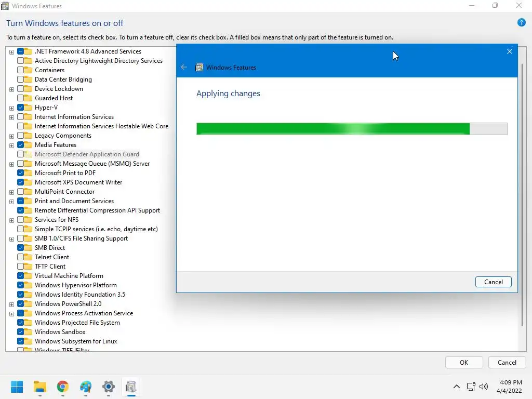Expand the Hyper-V tree node
This screenshot has width=532, height=399.
[x=11, y=108]
